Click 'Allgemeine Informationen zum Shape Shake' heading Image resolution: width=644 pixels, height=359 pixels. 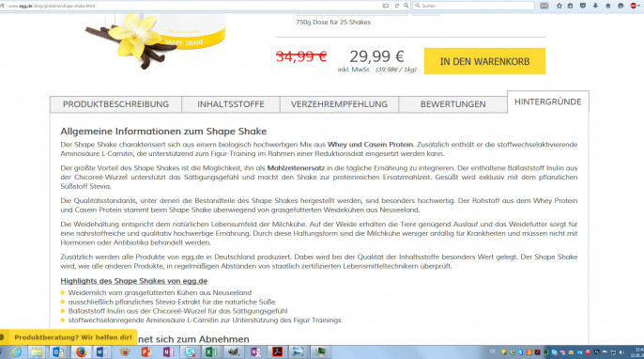163,132
